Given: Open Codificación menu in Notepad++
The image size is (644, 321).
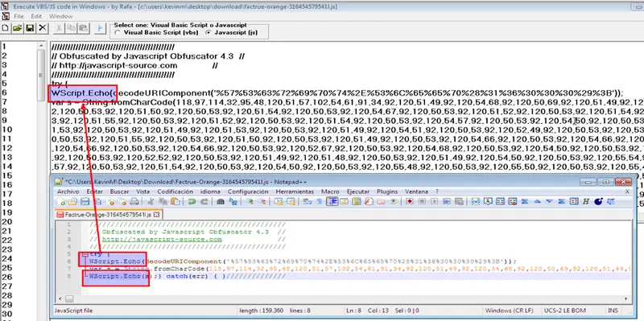Looking at the screenshot, I should coord(175,191).
